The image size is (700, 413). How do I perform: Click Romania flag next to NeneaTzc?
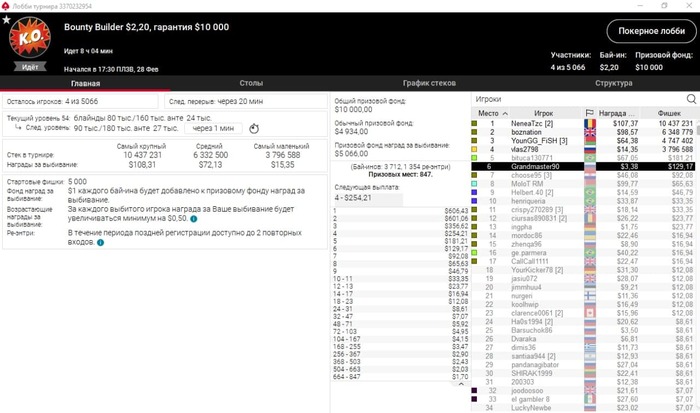coord(590,124)
